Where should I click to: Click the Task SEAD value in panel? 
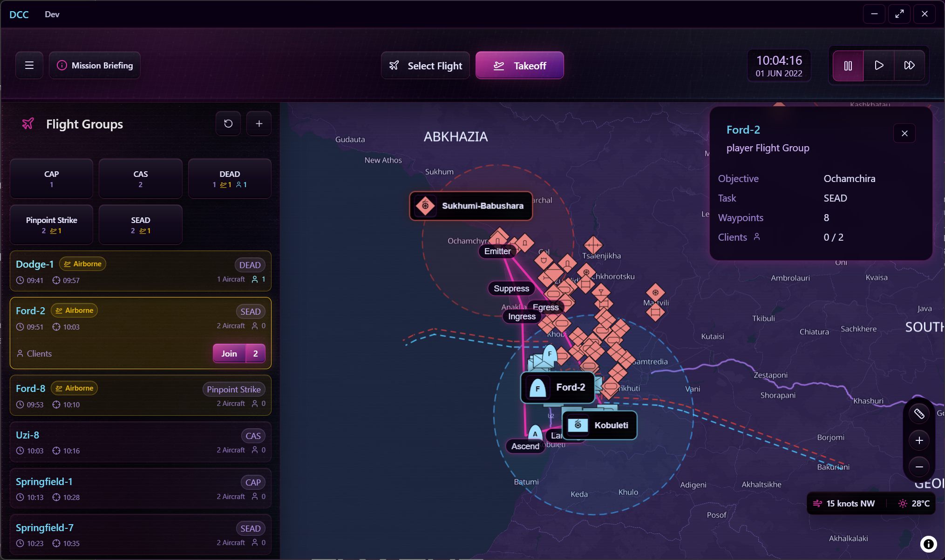(x=835, y=198)
